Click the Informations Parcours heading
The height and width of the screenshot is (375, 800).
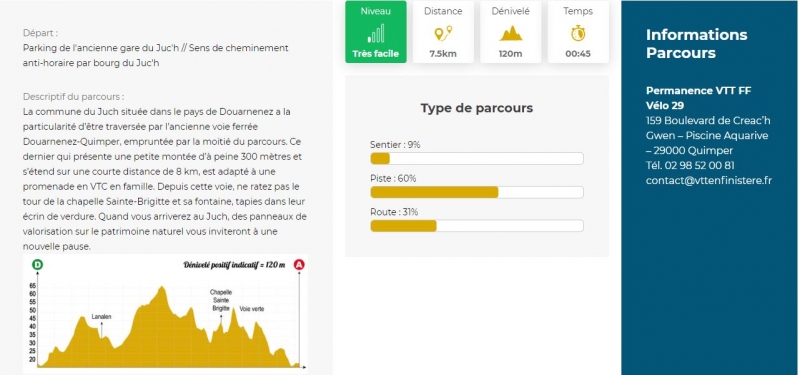(696, 44)
